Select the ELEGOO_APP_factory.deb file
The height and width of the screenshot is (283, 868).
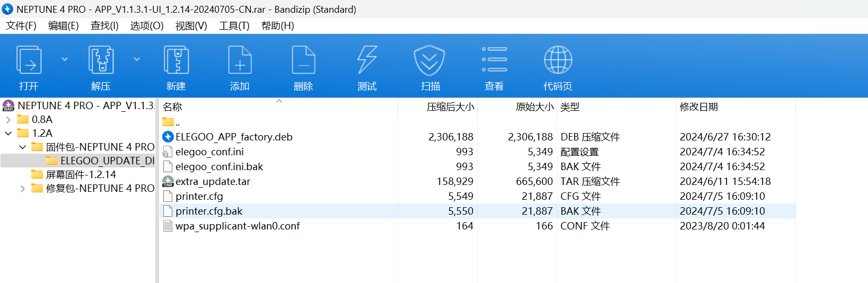(234, 137)
